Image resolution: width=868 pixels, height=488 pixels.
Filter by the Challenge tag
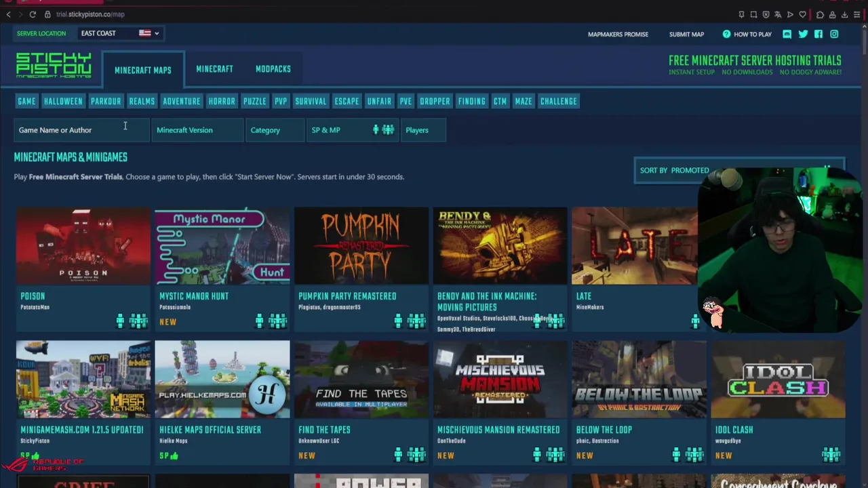(x=559, y=101)
